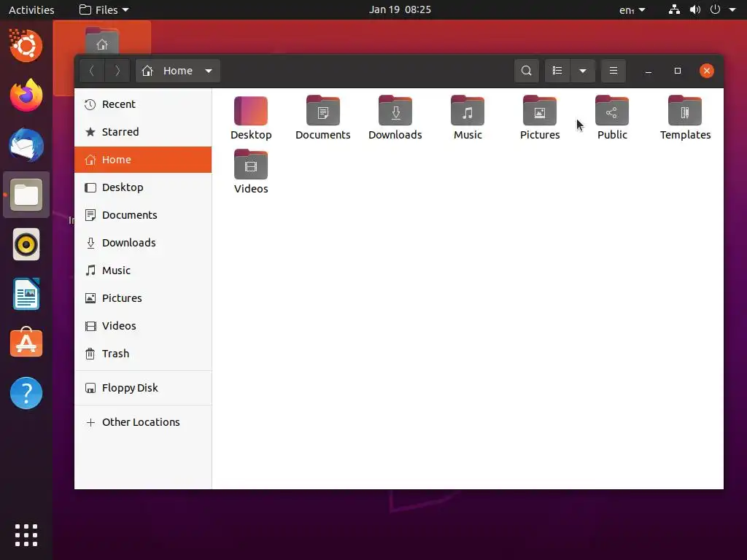Viewport: 747px width, 560px height.
Task: Minimize the Files window
Action: coord(649,71)
